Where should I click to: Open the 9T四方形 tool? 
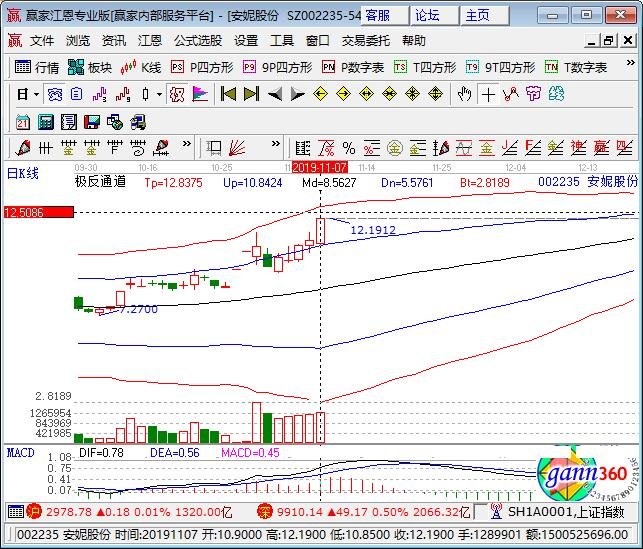tap(500, 67)
